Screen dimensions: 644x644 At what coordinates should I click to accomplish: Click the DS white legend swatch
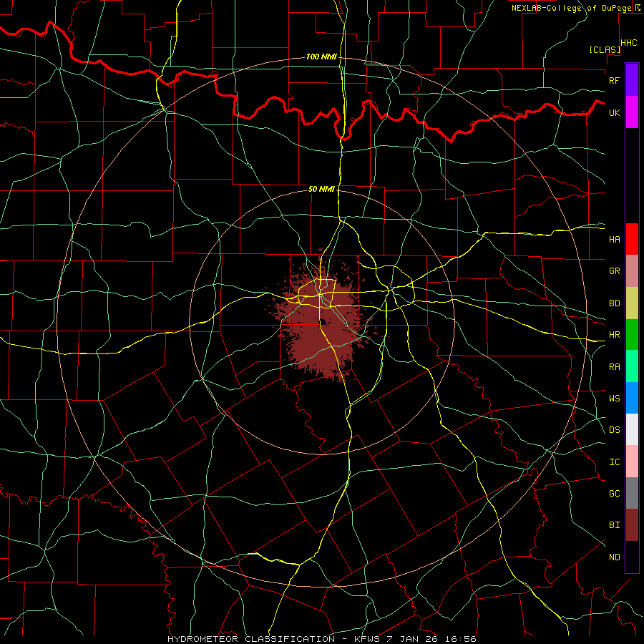coord(632,429)
